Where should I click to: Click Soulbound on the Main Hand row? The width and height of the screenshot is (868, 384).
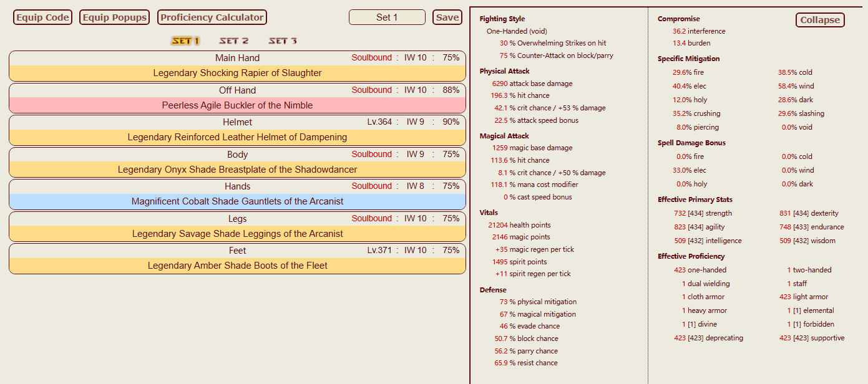click(x=371, y=57)
